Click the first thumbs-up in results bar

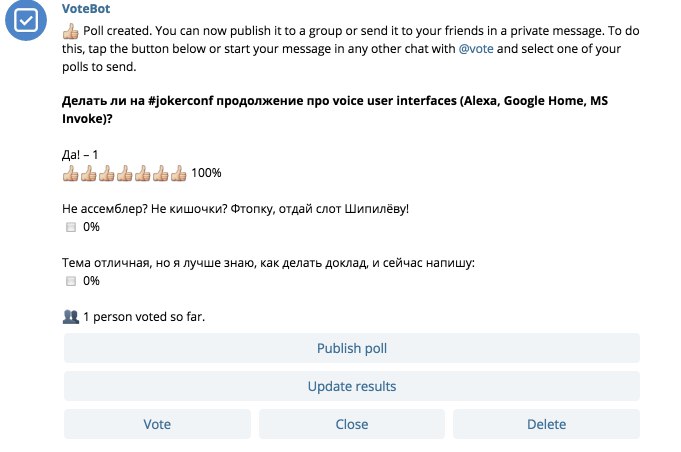click(70, 173)
